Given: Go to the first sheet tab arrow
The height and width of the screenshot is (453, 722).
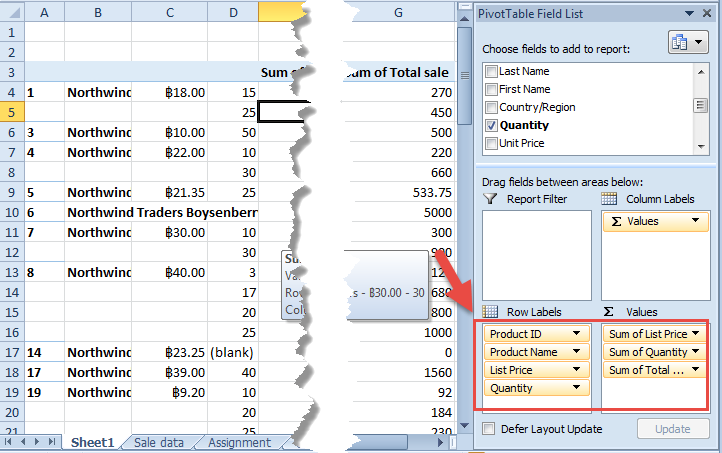Looking at the screenshot, I should click(10, 441).
